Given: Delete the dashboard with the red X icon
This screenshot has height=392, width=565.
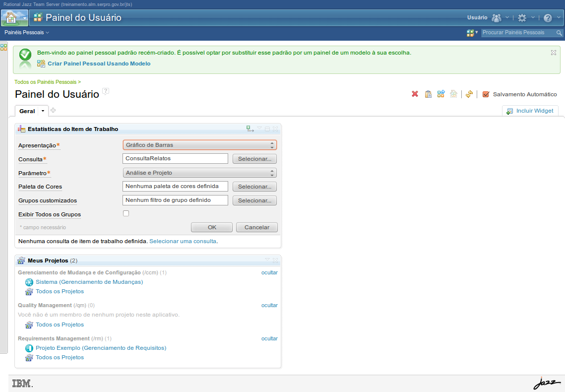Looking at the screenshot, I should click(x=415, y=94).
